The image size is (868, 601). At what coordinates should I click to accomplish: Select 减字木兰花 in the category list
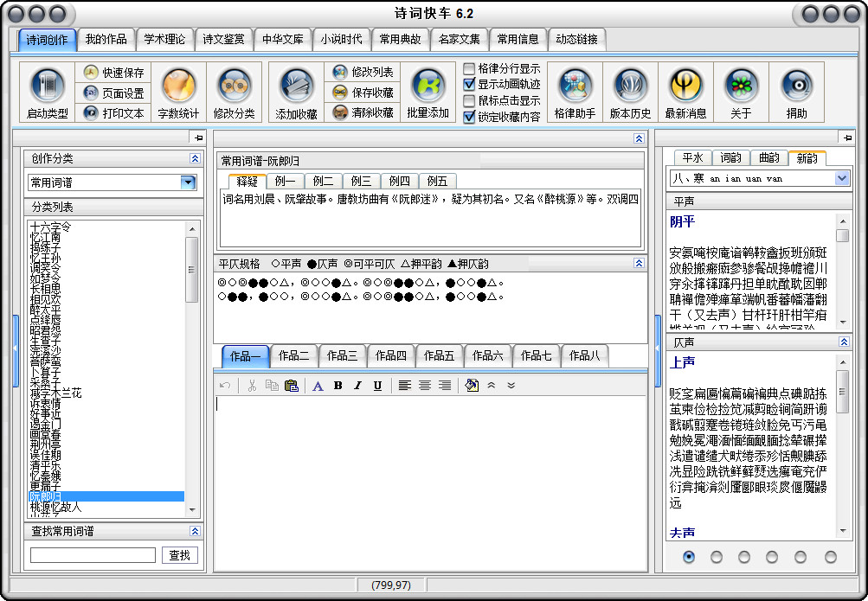55,393
